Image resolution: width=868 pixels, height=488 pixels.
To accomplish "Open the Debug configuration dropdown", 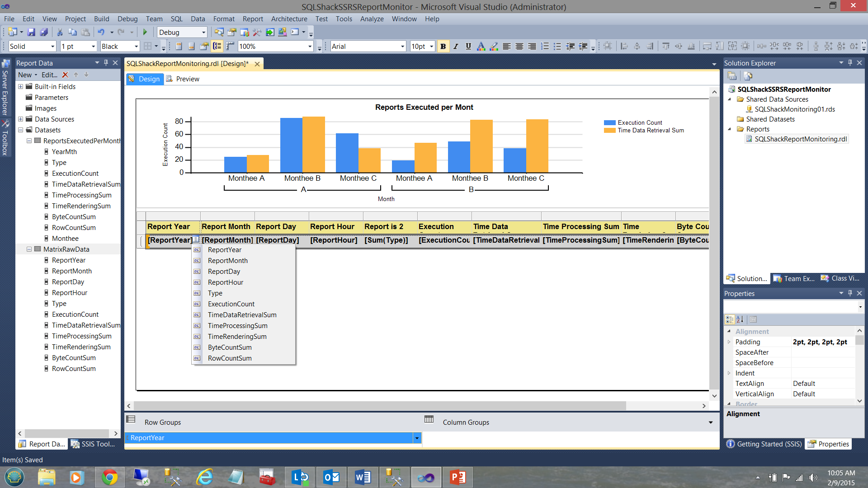I will point(203,33).
